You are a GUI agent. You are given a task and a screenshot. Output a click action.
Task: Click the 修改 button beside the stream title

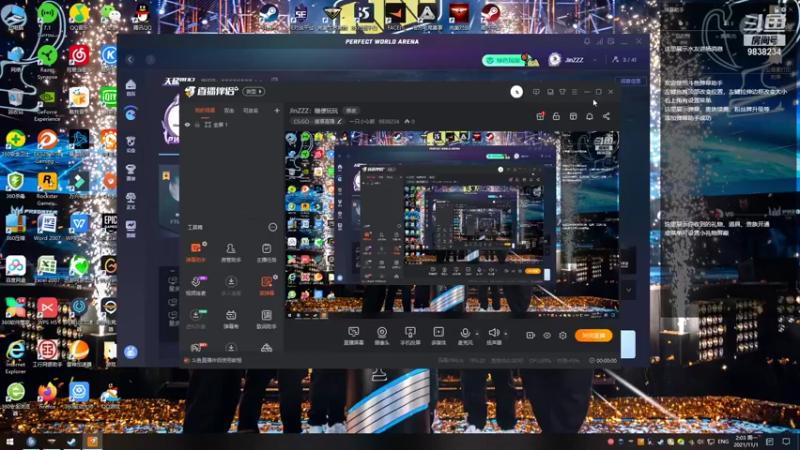point(351,110)
